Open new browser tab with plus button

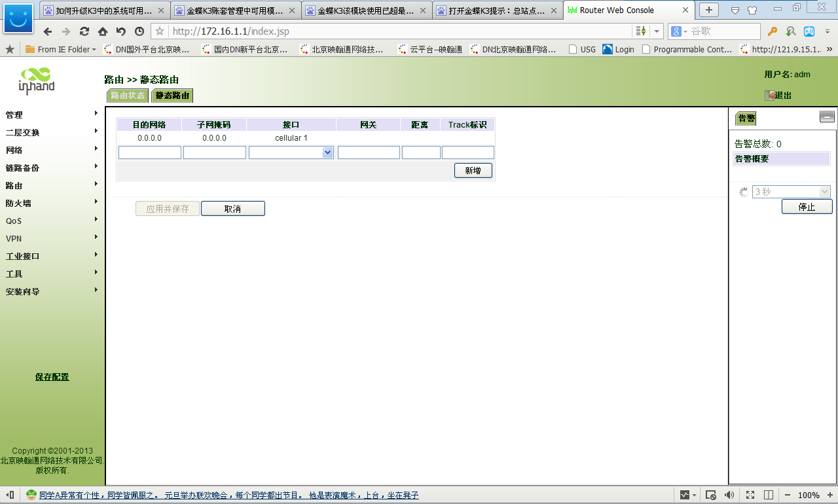click(708, 10)
